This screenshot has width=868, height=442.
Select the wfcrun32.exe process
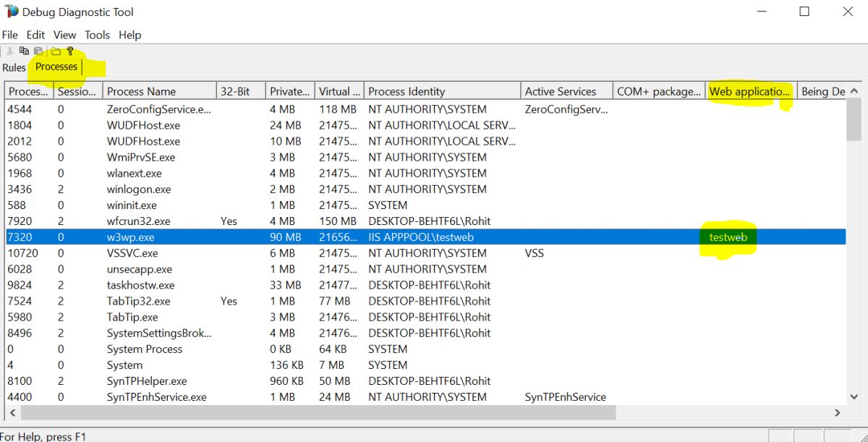pyautogui.click(x=425, y=221)
